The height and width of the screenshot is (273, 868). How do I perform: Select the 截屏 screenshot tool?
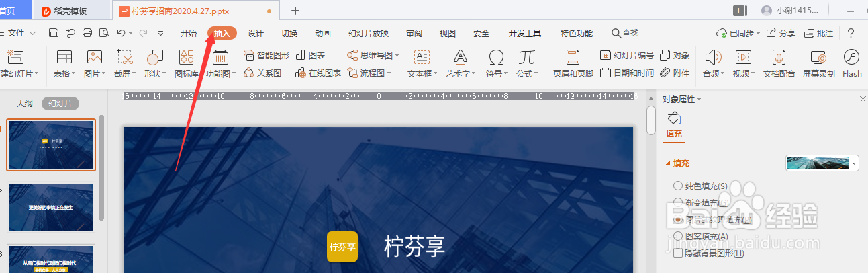tap(125, 64)
